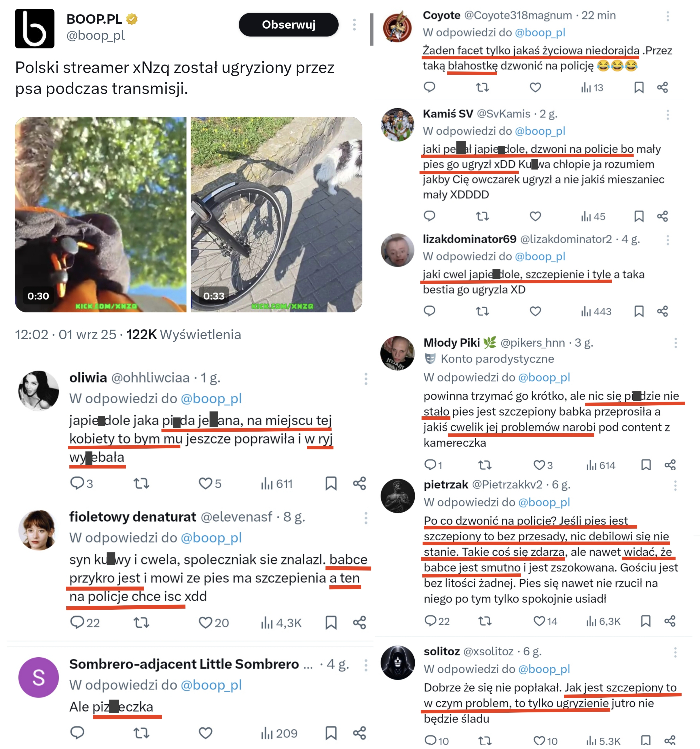Reply to Młody Piki's comment
700x749 pixels.
(430, 465)
